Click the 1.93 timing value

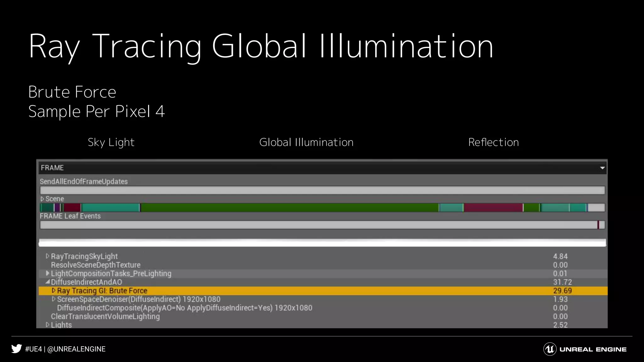(x=560, y=299)
